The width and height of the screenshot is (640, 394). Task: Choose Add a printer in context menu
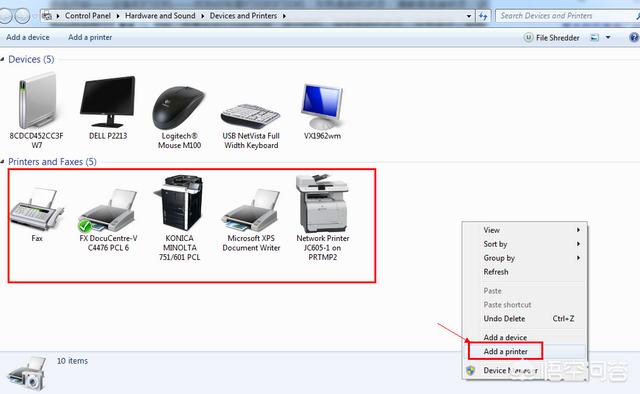524,351
